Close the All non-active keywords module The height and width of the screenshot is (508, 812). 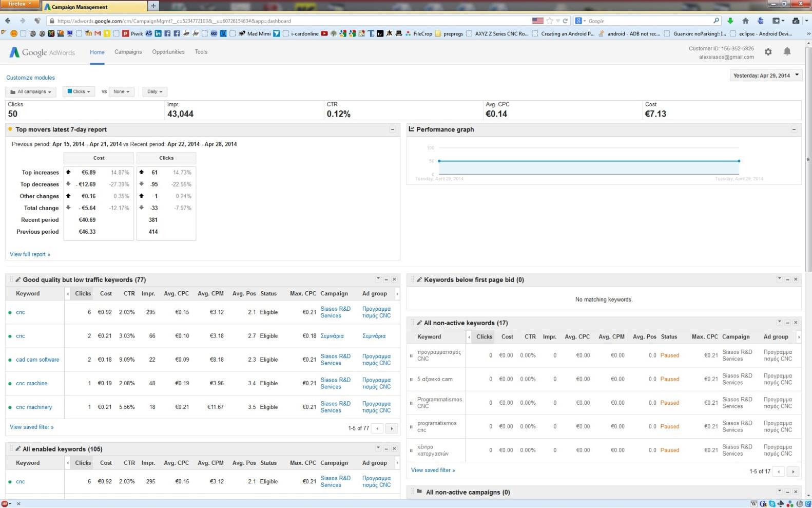pos(796,323)
